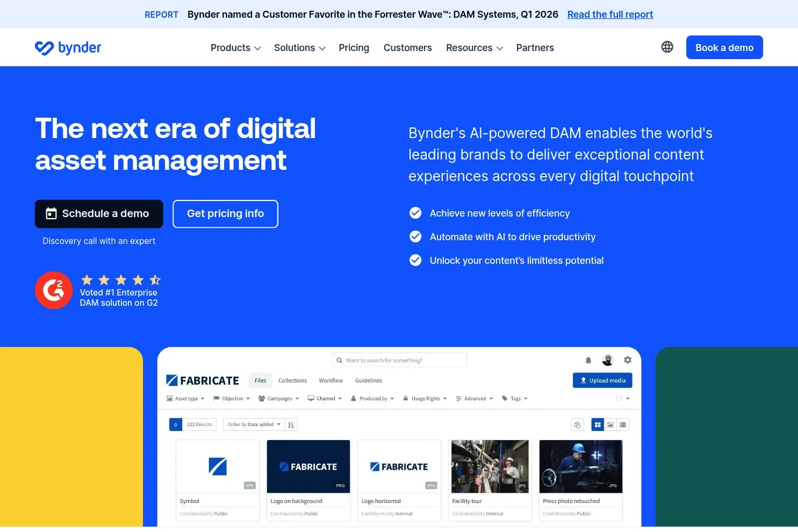Select the Files tab

coord(261,380)
